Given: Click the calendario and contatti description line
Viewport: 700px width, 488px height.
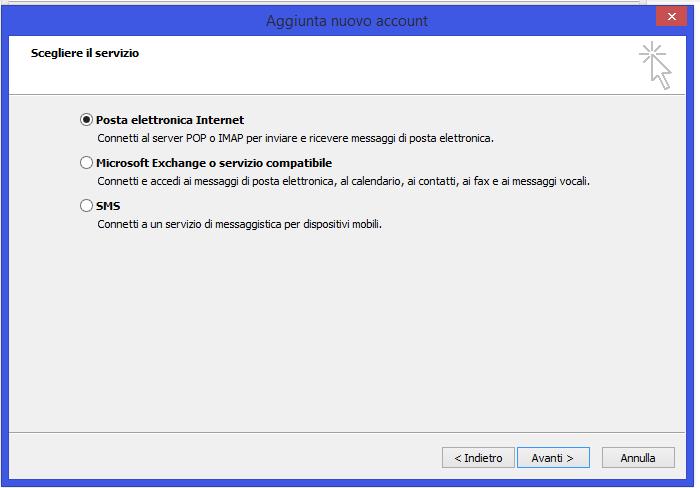Looking at the screenshot, I should 344,181.
